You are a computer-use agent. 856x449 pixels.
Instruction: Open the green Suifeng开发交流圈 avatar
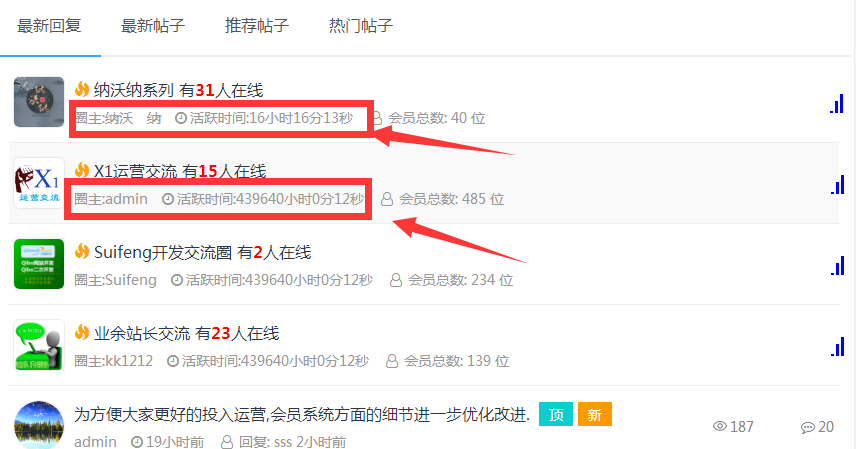39,264
